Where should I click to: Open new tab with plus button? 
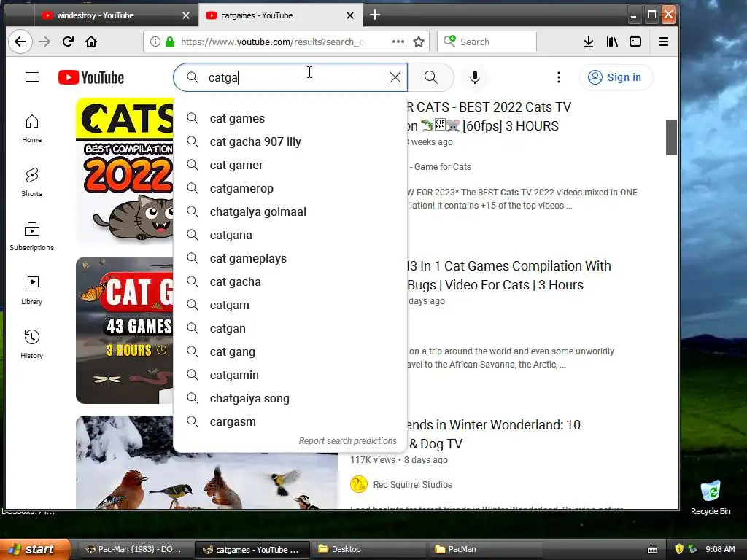[375, 15]
